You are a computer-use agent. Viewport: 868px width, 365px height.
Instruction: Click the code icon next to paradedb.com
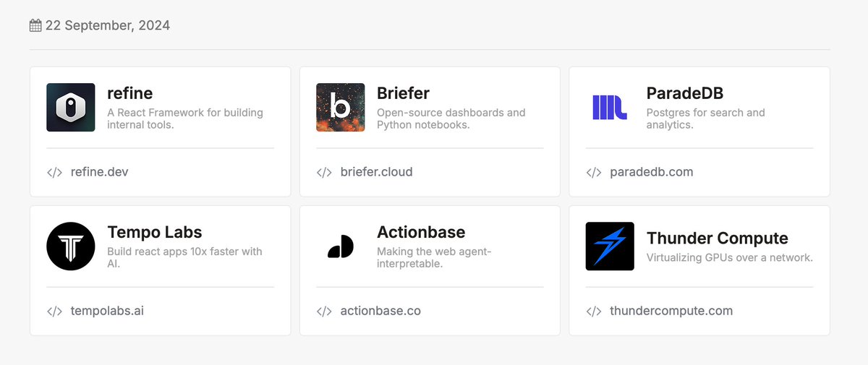pyautogui.click(x=593, y=172)
